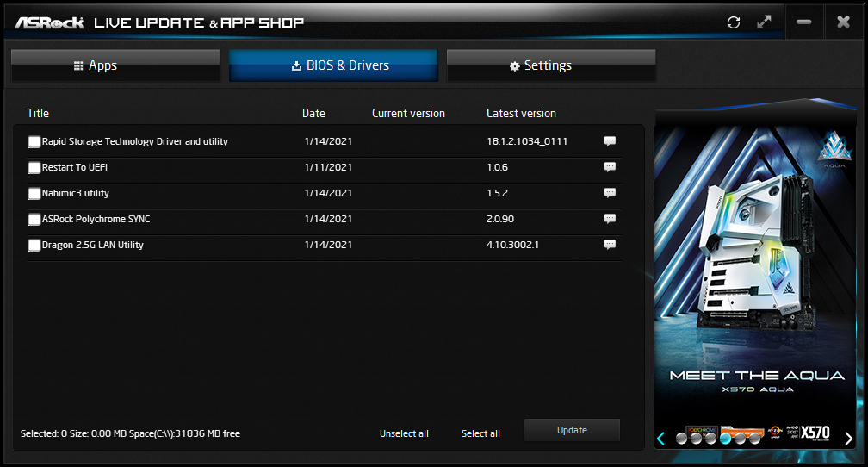Select the last carousel dot in the banner
Viewport: 868px width, 467px height.
click(x=753, y=439)
